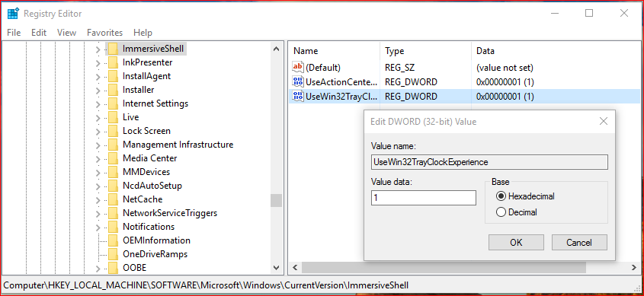Select the Hexadecimal base option
This screenshot has height=296, width=644.
tap(500, 196)
